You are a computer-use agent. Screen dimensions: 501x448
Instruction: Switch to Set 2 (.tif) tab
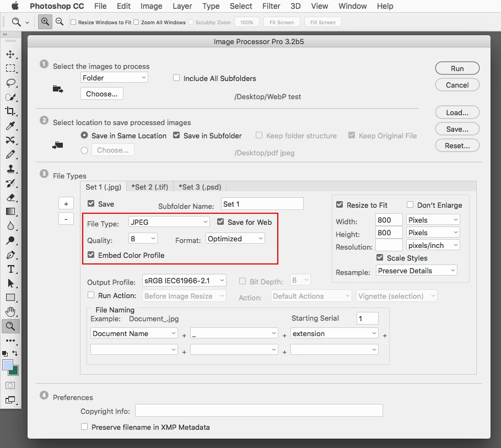(x=150, y=187)
